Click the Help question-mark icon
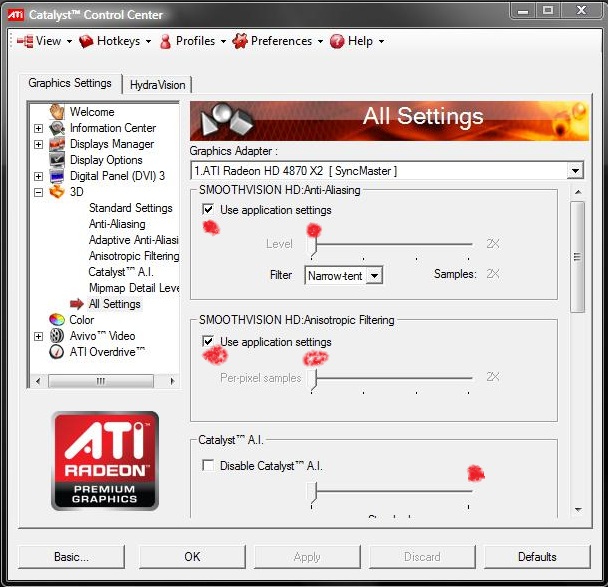 coord(337,41)
